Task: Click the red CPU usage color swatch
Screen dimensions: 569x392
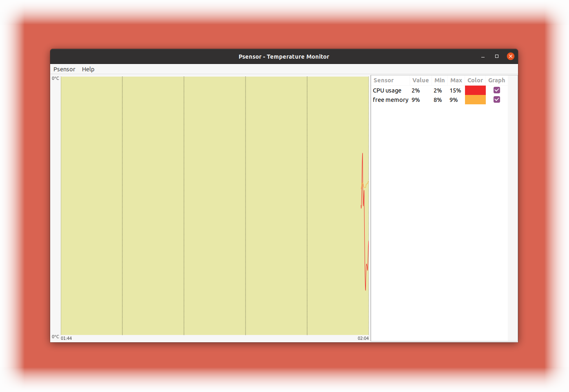Action: click(475, 90)
